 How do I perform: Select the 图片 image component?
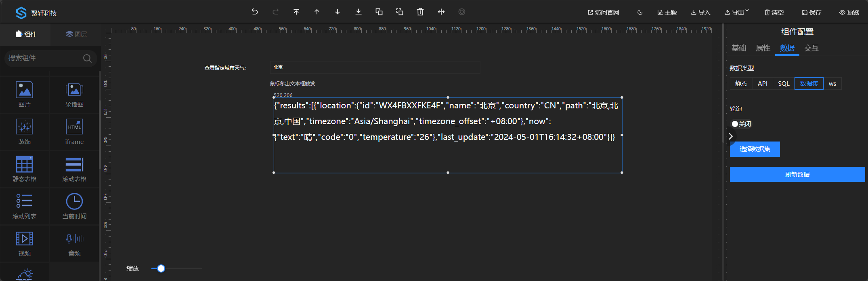[x=25, y=94]
